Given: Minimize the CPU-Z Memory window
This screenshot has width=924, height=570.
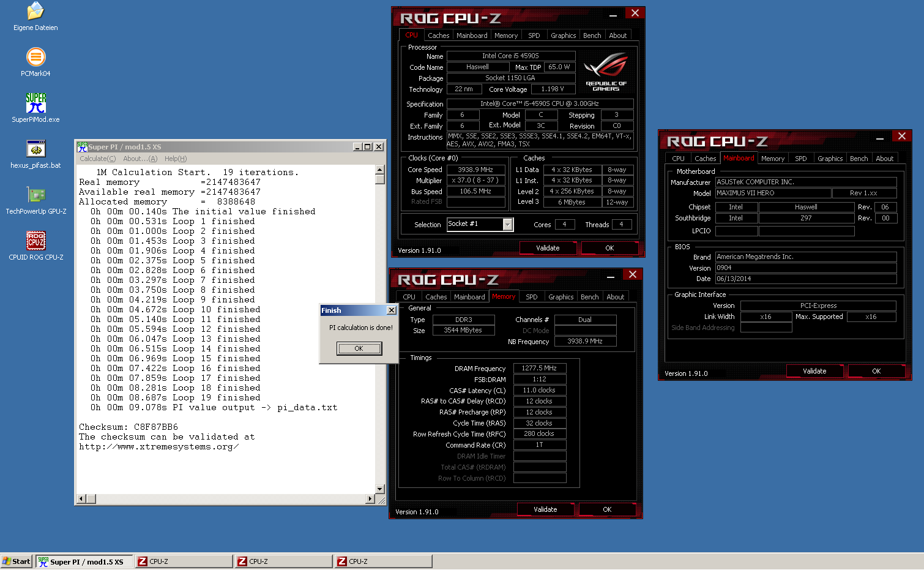Looking at the screenshot, I should pos(611,277).
